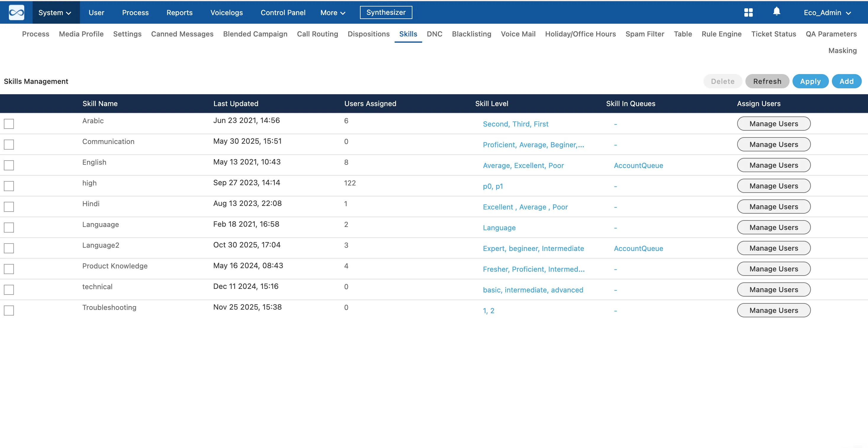Click 'basic, intermediate, advanced' skill levels
The image size is (868, 448).
click(x=533, y=290)
